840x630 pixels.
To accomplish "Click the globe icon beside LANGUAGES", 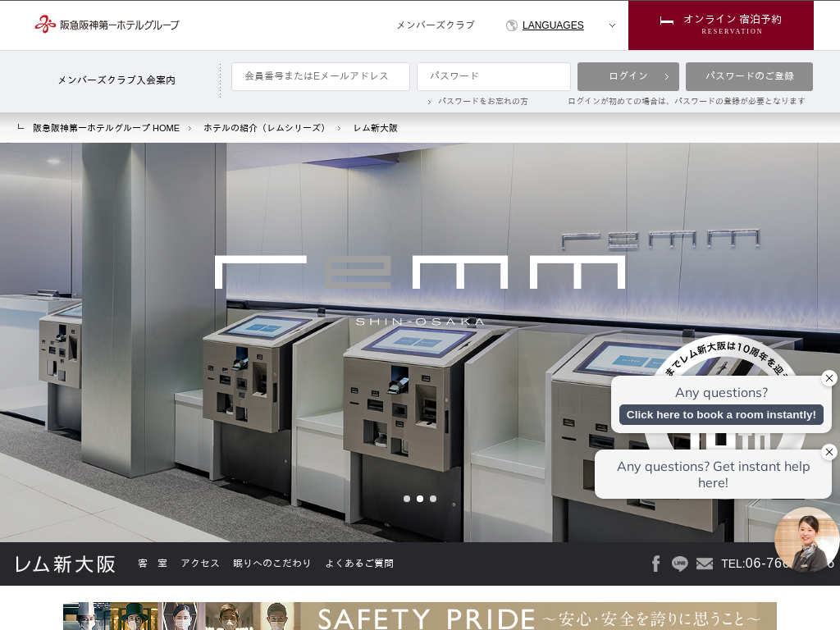I will [x=512, y=25].
